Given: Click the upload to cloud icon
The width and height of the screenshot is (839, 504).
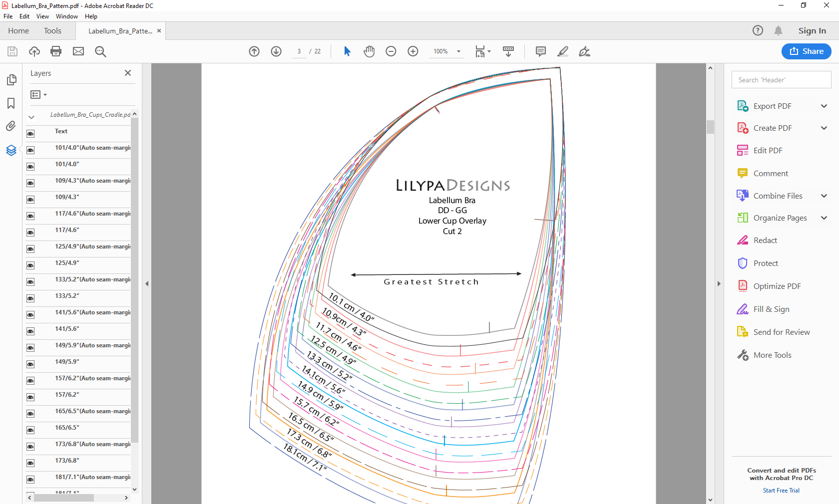Looking at the screenshot, I should [34, 51].
